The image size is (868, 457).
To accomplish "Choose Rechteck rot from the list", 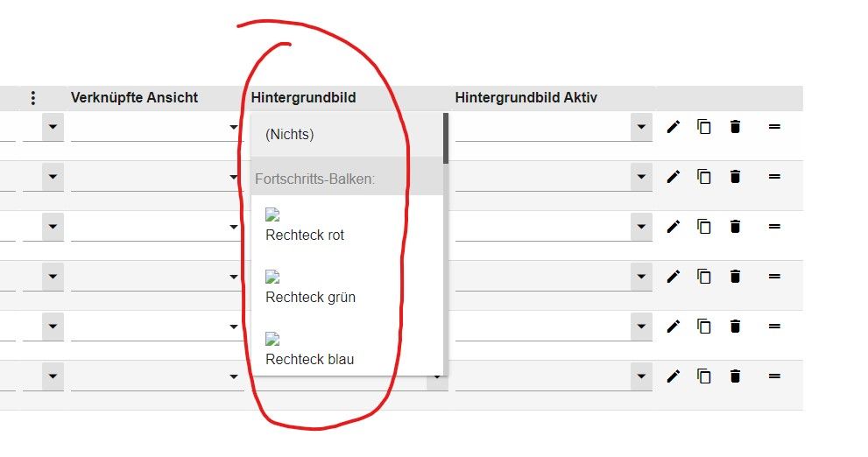I will point(305,235).
